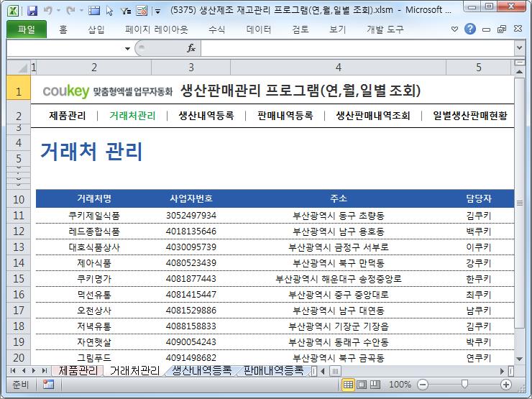532x399 pixels.
Task: Click business number 4018135646
Action: 191,231
